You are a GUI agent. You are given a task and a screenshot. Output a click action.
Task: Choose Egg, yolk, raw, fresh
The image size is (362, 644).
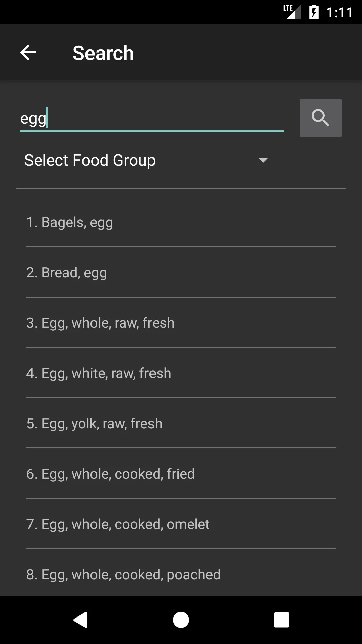coord(181,423)
